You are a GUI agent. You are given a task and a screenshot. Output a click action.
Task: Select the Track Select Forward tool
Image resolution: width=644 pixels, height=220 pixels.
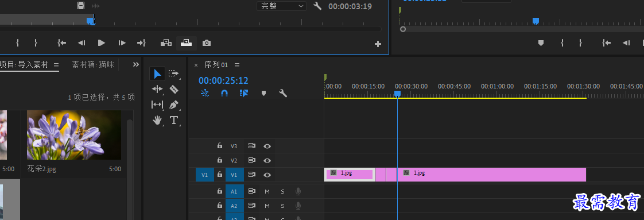click(x=174, y=74)
